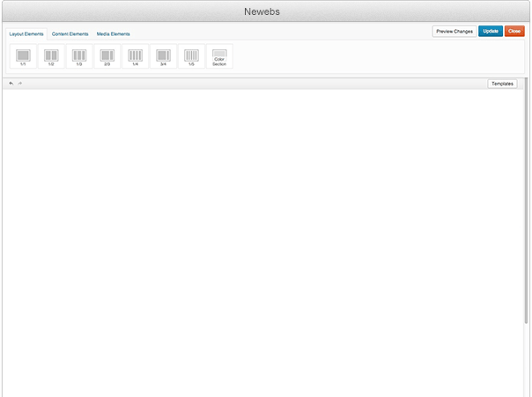532x397 pixels.
Task: Click the undo arrow icon
Action: (x=11, y=84)
